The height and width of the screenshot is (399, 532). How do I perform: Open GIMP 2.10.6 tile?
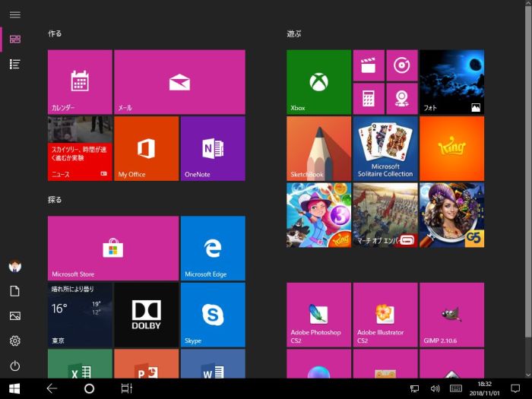pyautogui.click(x=451, y=315)
